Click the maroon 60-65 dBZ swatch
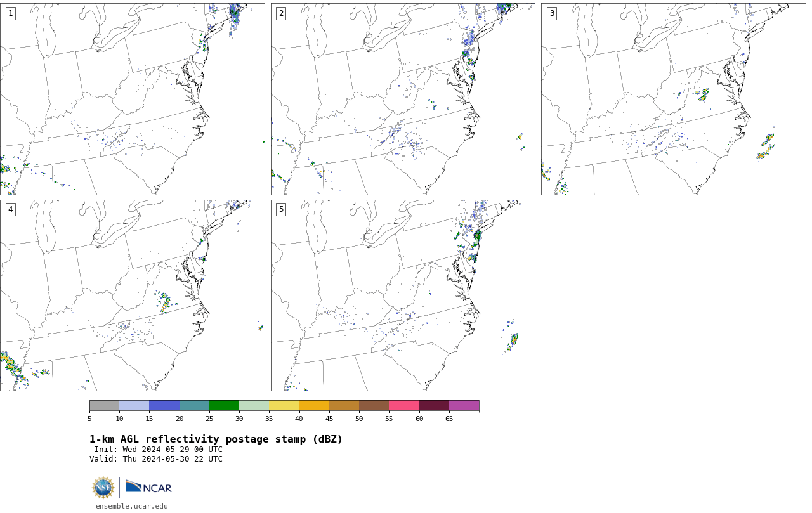 pos(434,406)
